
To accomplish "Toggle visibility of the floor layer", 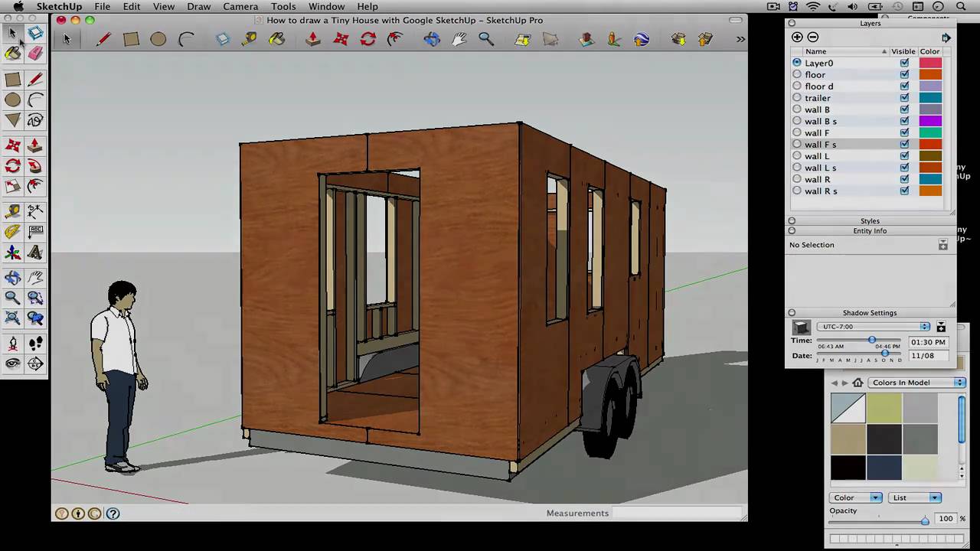I will (904, 75).
